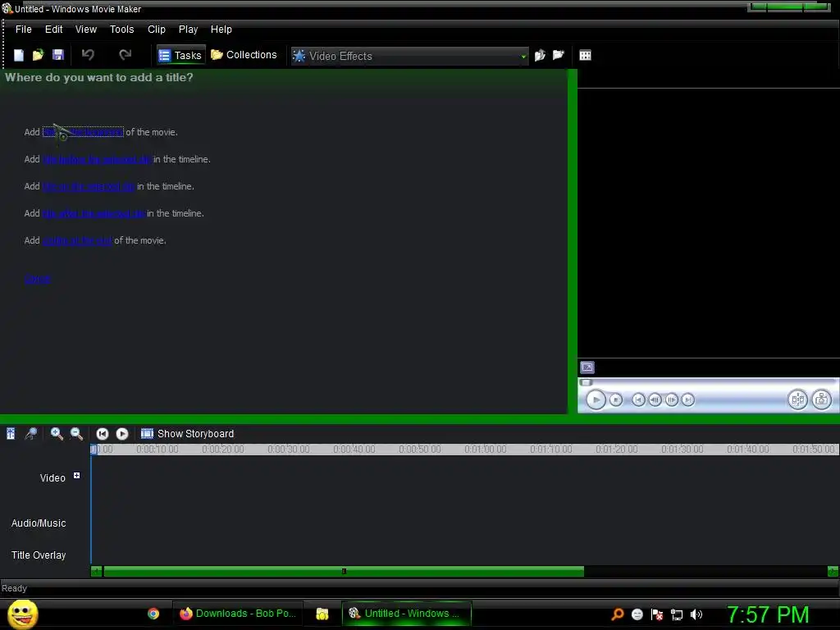Switch to storyboard with Show Storyboard
Screen dimensions: 840x630
188,433
